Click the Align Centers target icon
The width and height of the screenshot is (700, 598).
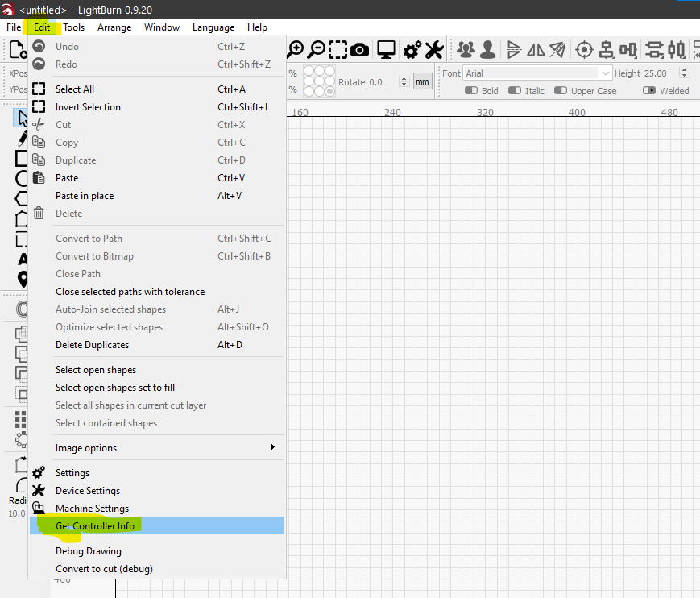coord(584,50)
